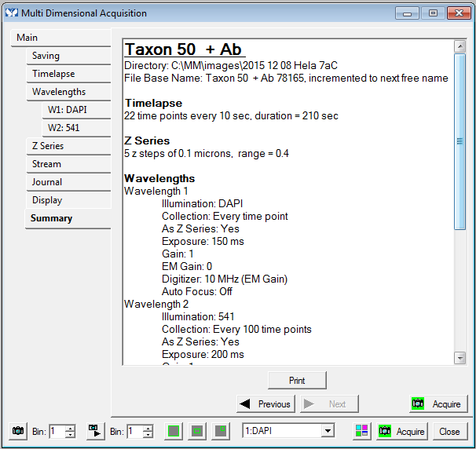Click 'Exposure: 200 ms' text

(x=203, y=354)
